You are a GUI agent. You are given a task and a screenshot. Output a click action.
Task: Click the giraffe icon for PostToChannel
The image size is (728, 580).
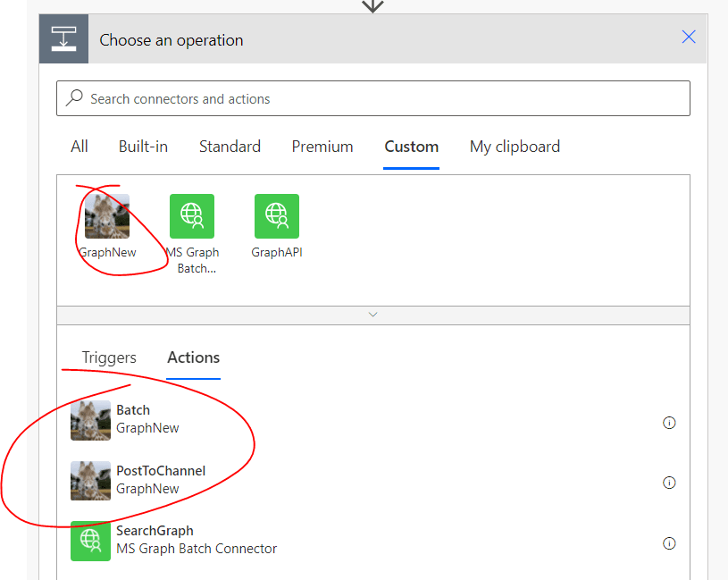click(90, 480)
